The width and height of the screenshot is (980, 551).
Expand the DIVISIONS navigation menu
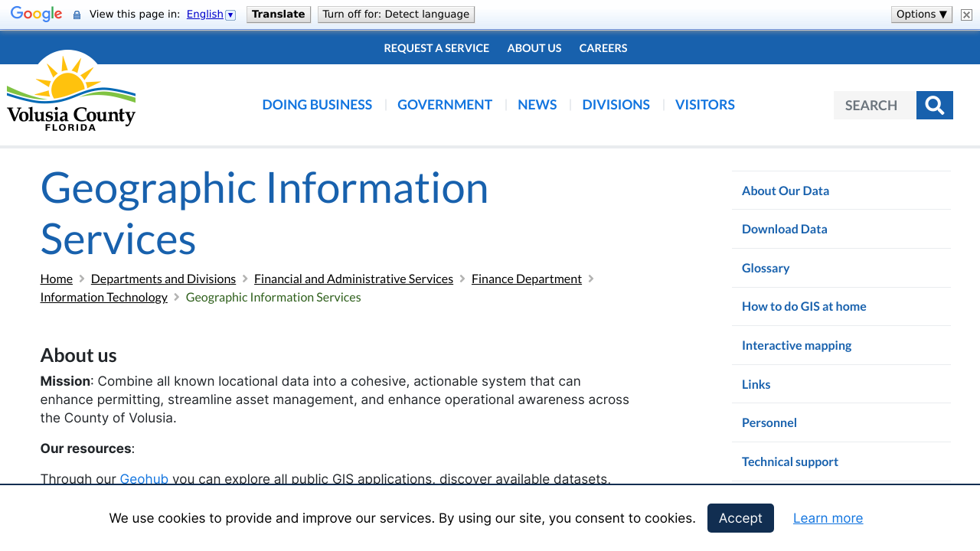click(x=616, y=104)
